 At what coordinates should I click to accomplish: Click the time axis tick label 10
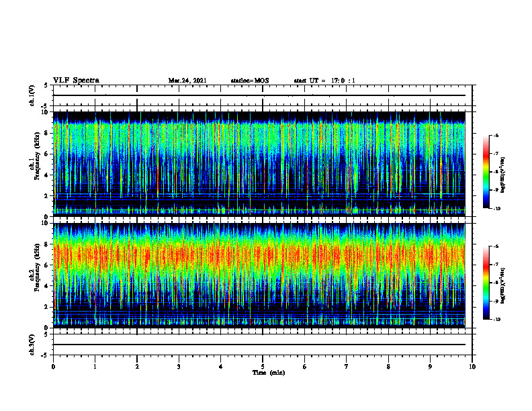point(472,367)
